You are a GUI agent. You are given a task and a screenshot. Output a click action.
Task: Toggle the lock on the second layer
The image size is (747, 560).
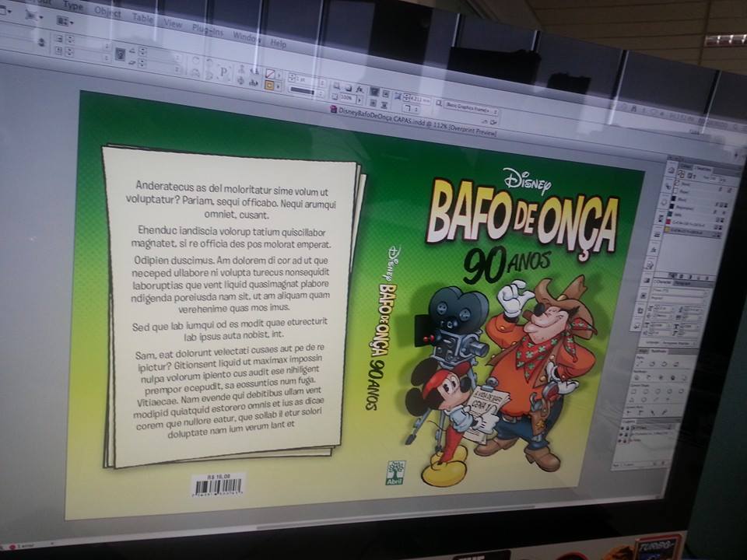[627, 436]
